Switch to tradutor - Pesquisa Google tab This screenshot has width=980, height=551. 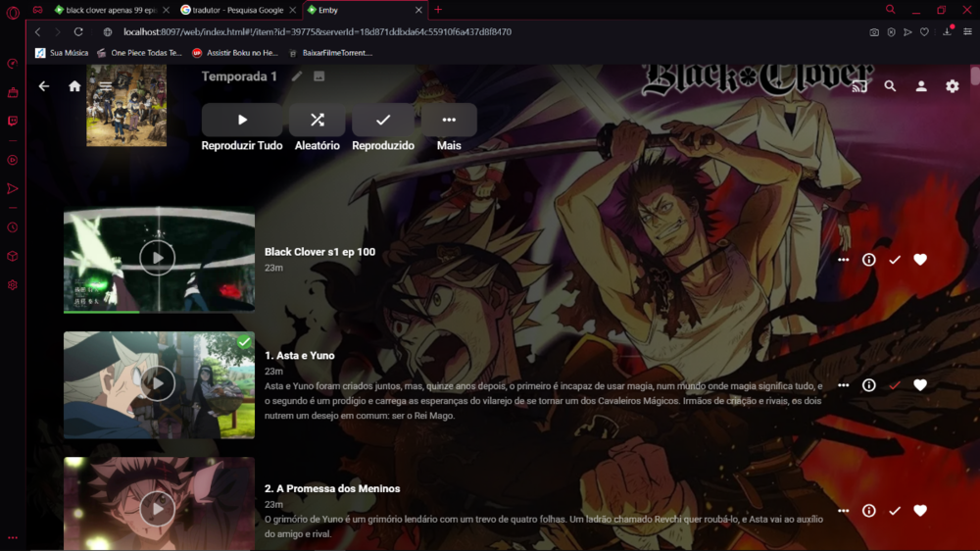(237, 10)
